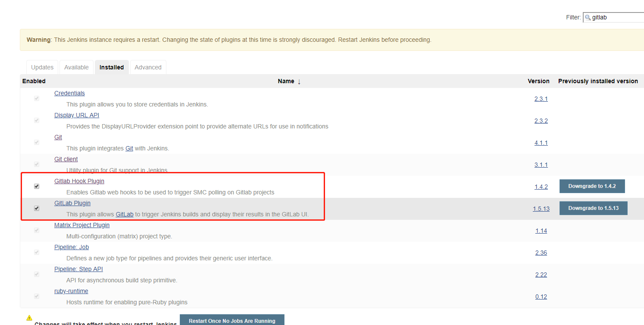Click 'Multi-configuration (matrix) project type.' description

click(x=119, y=236)
